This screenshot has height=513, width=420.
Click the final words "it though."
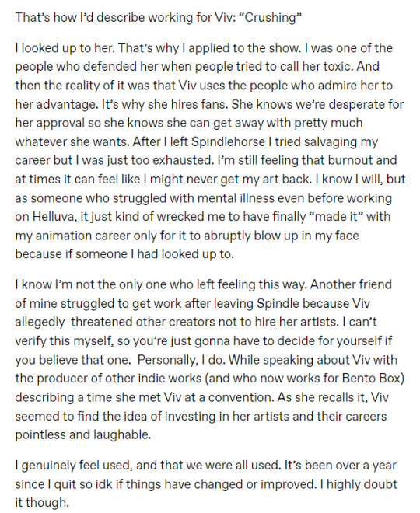point(42,503)
